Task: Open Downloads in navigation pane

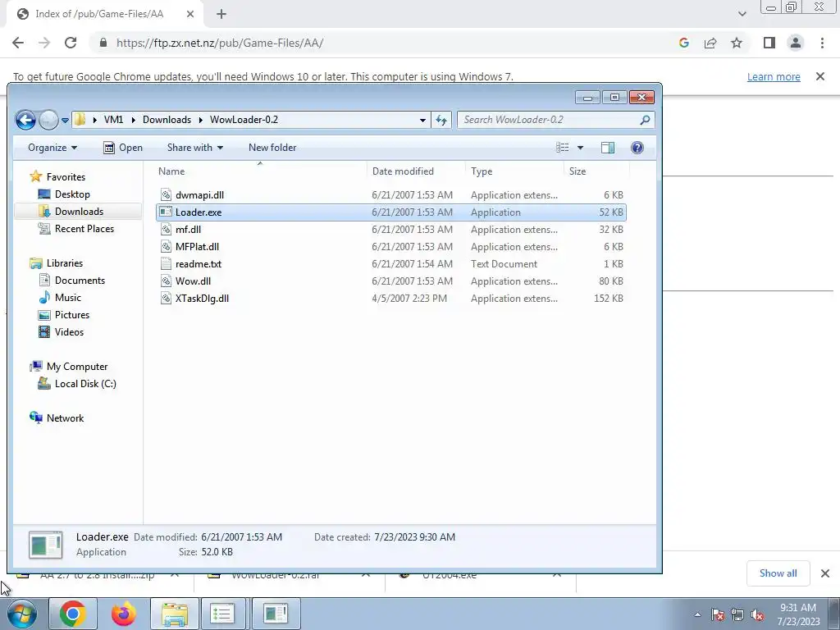Action: (x=71, y=212)
